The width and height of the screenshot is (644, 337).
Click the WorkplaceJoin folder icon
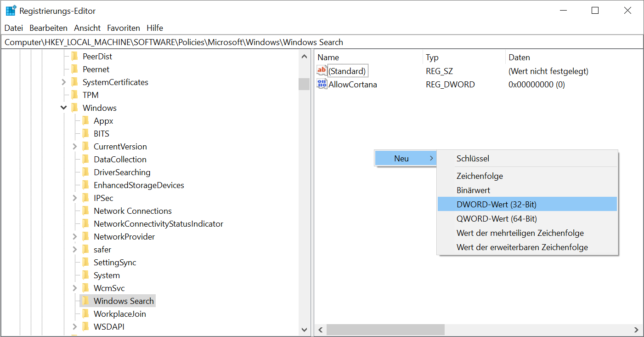point(86,314)
